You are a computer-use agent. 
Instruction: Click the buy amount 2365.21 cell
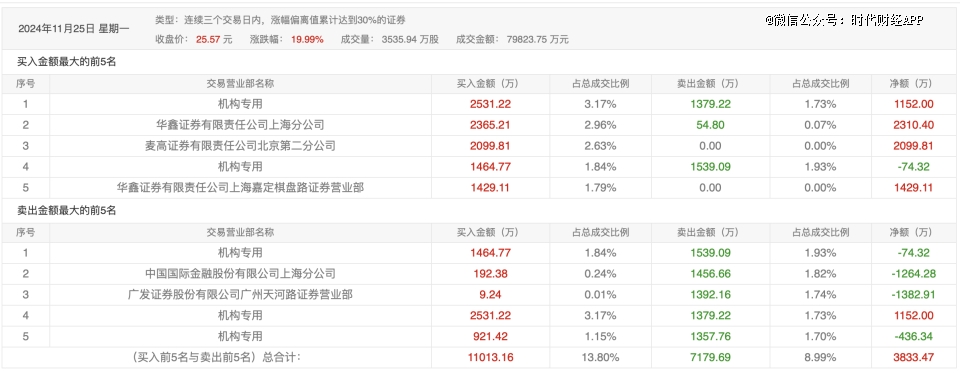pyautogui.click(x=490, y=125)
